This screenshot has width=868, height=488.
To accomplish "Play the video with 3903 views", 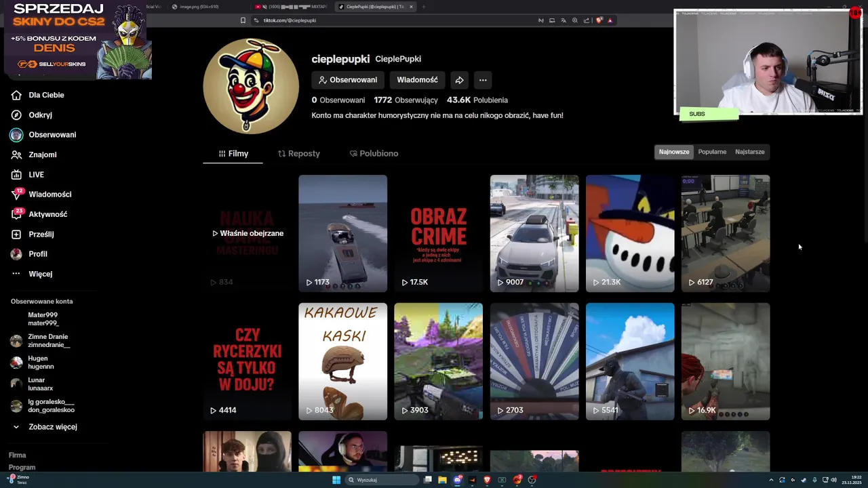I will pyautogui.click(x=439, y=362).
